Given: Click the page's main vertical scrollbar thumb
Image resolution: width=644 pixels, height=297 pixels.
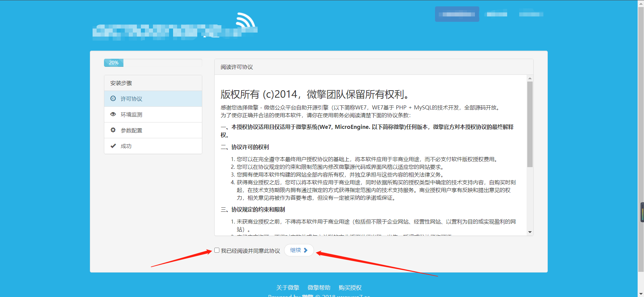Looking at the screenshot, I should (641, 139).
